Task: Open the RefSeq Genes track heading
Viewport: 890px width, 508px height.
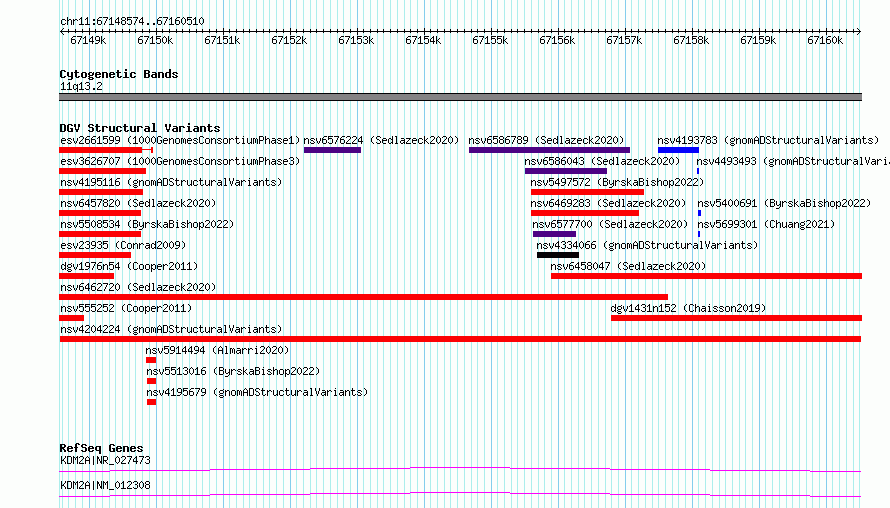Action: coord(101,448)
